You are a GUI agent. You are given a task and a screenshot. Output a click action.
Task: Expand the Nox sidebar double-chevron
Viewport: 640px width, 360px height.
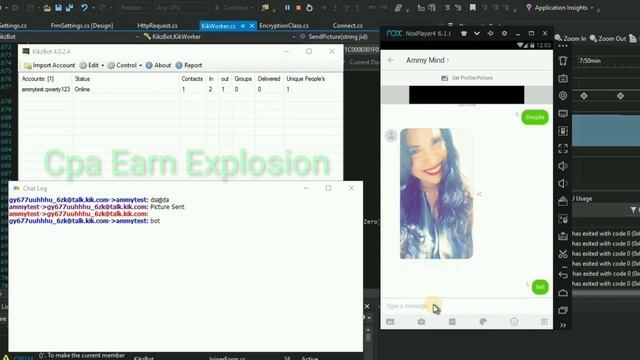click(563, 325)
